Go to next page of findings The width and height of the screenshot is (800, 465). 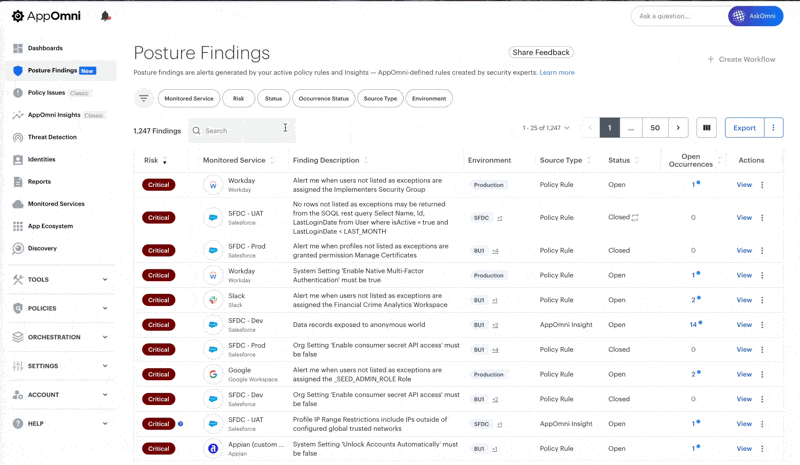[678, 128]
